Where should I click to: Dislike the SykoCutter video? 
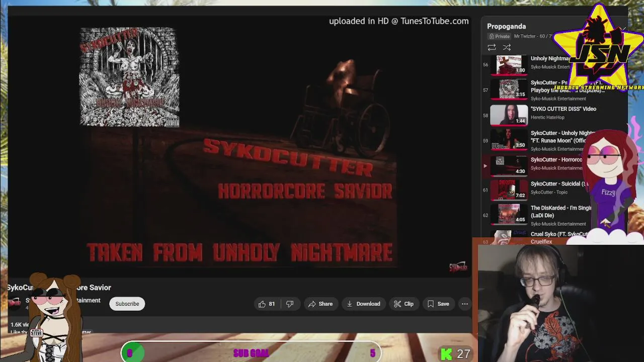pos(290,304)
